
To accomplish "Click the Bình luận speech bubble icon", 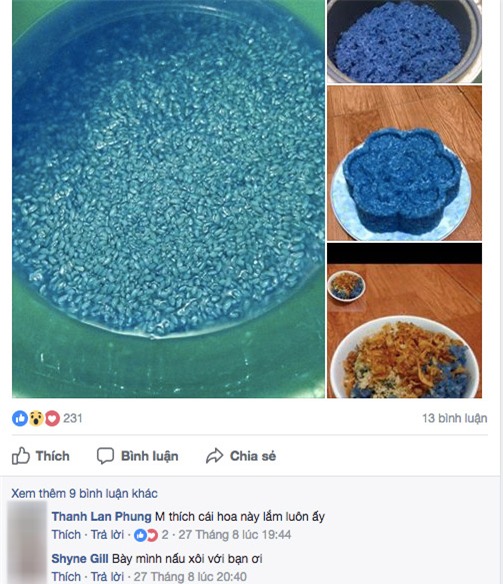I will (105, 456).
